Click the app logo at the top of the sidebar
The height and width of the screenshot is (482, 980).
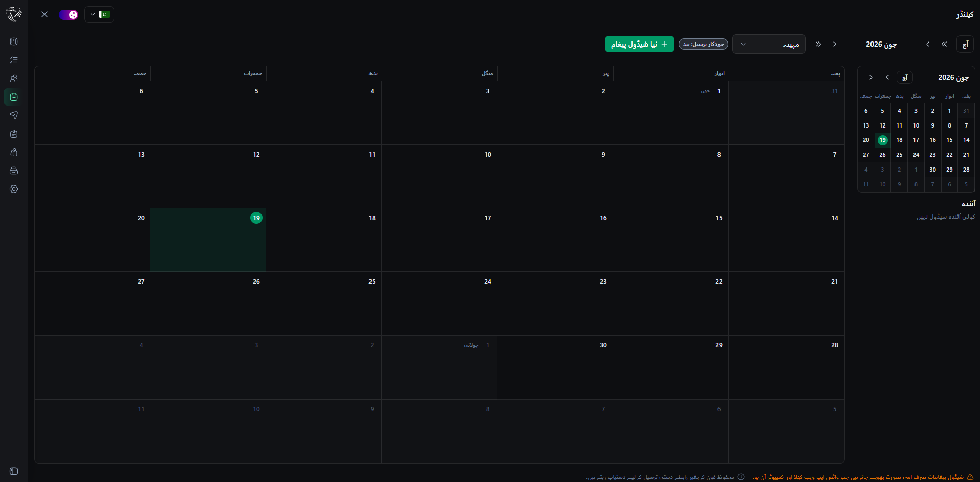click(x=14, y=14)
